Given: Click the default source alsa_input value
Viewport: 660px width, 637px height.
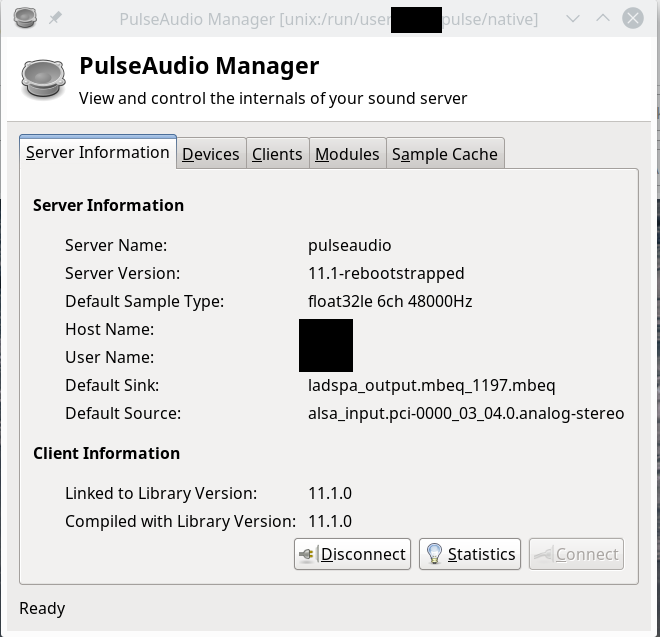Looking at the screenshot, I should click(x=466, y=413).
